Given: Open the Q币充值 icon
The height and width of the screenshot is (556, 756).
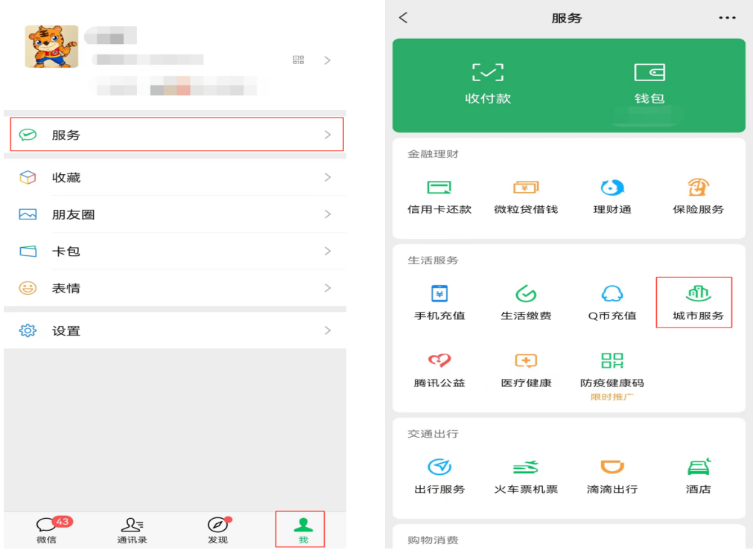Looking at the screenshot, I should coord(612,293).
